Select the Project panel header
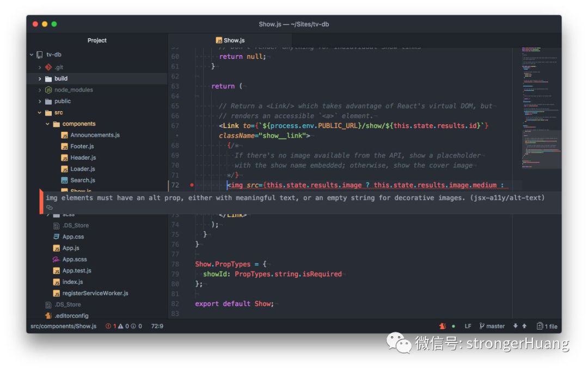Viewport: 588px width, 371px height. coord(97,40)
